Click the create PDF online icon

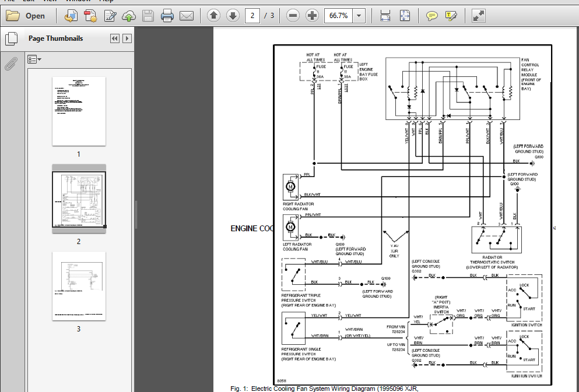point(71,16)
